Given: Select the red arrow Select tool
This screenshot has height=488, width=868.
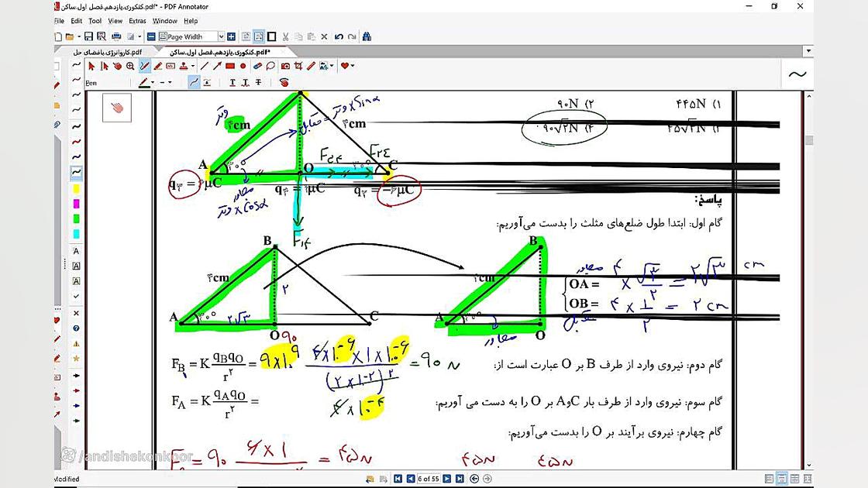Looking at the screenshot, I should coord(91,67).
